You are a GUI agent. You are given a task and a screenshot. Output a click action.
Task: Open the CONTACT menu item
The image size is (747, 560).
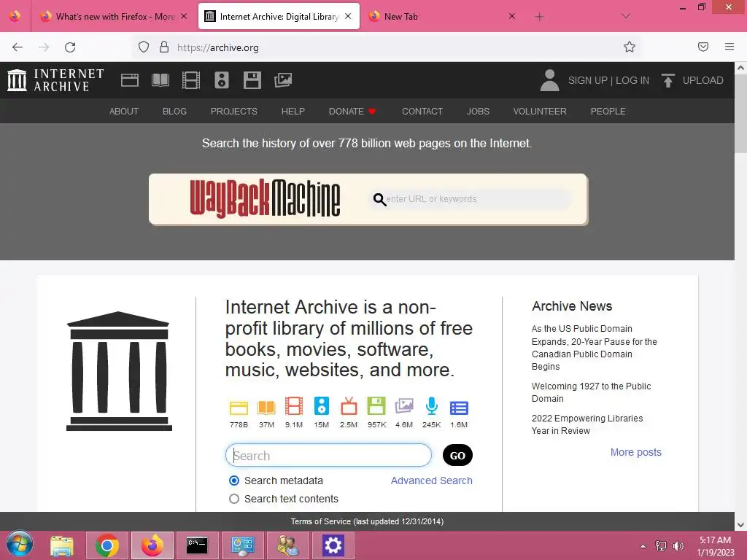pos(422,111)
